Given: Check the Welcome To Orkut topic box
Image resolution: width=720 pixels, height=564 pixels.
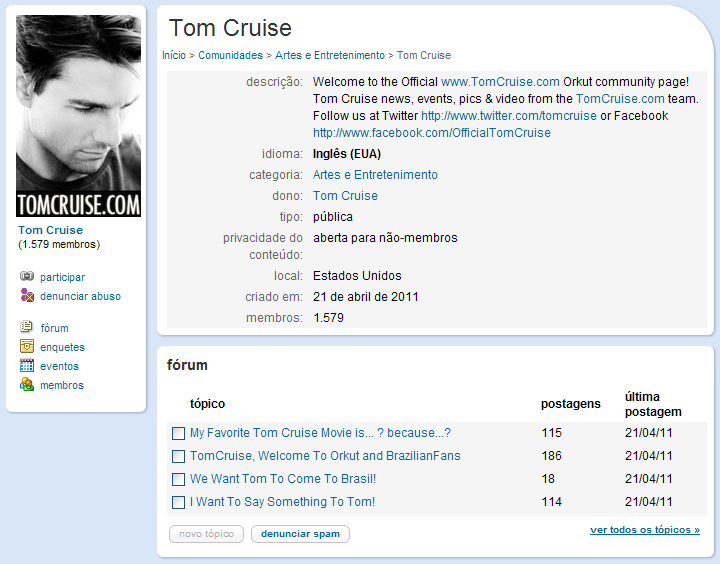Looking at the screenshot, I should click(x=178, y=456).
